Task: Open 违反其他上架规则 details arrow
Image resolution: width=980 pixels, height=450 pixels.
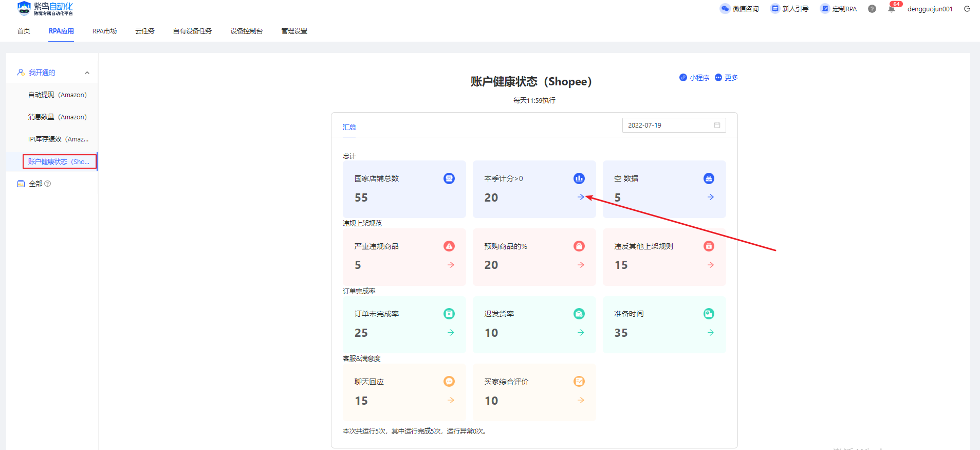Action: coord(711,265)
